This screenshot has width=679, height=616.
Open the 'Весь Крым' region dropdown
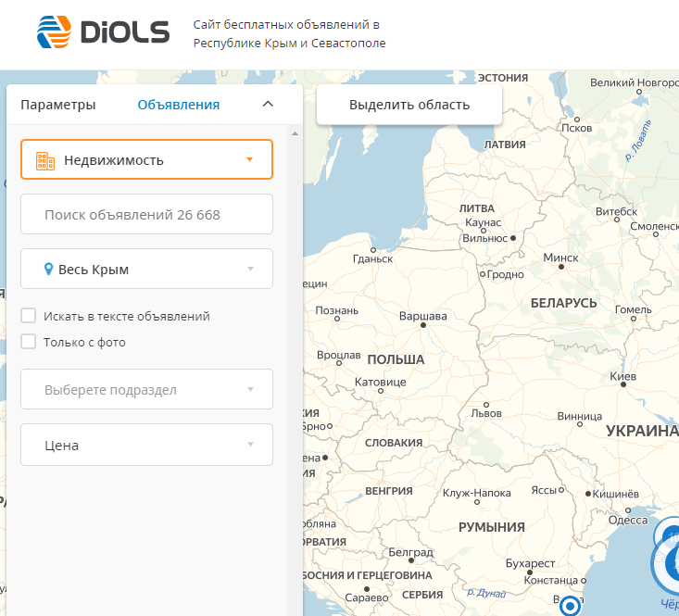(x=146, y=270)
